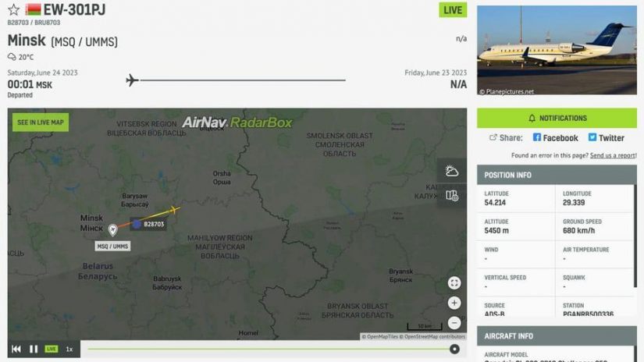Screen dimensions: 644x362
Task: Zoom in the map with plus button
Action: 454,303
